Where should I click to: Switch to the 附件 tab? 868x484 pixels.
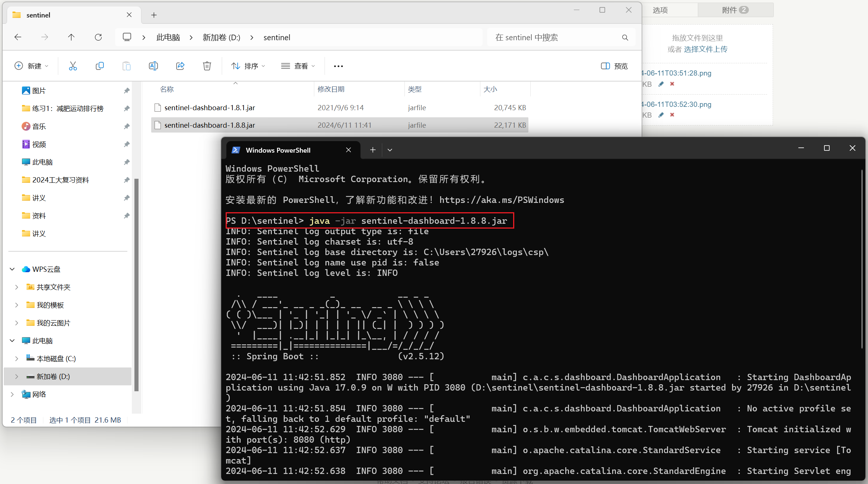735,10
